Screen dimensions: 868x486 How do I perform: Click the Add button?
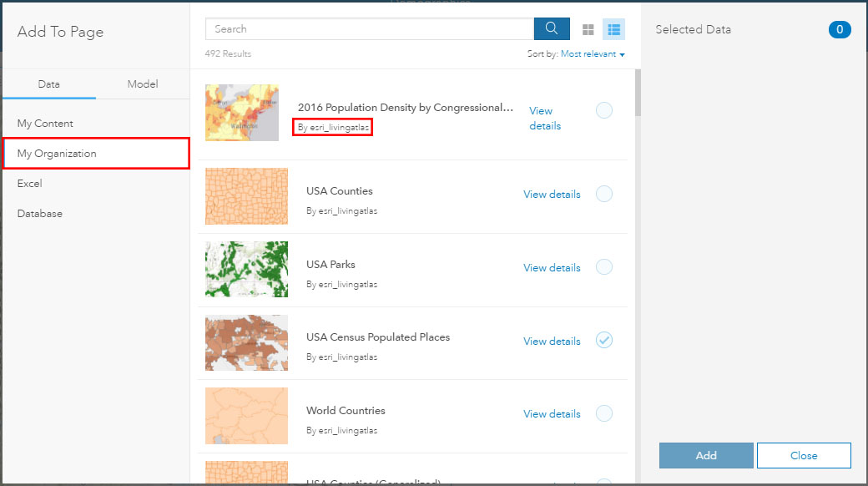[x=706, y=456]
